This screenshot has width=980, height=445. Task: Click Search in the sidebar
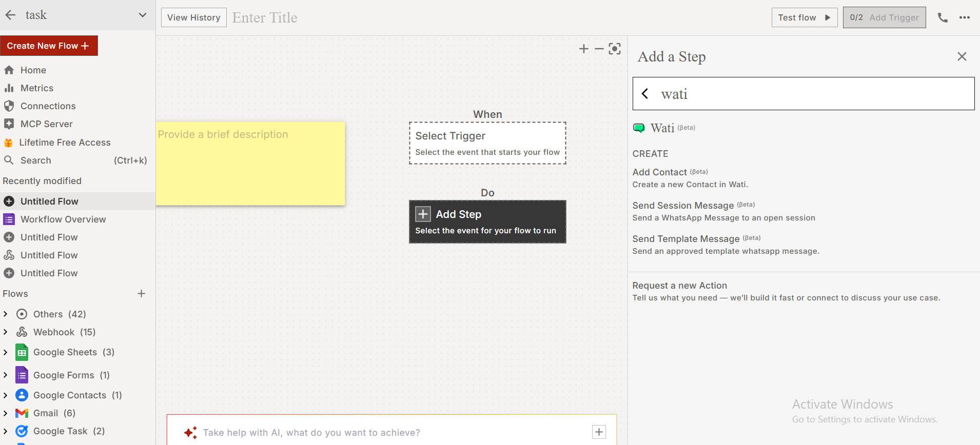(36, 160)
